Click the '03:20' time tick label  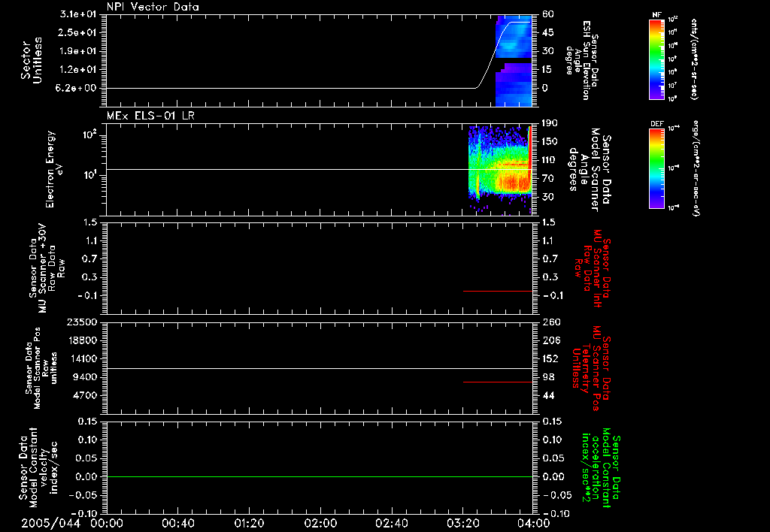(462, 523)
